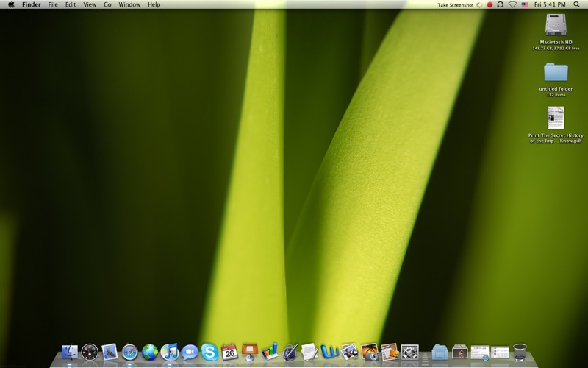Open Finder from the dock
Viewport: 588px width, 368px height.
(70, 353)
